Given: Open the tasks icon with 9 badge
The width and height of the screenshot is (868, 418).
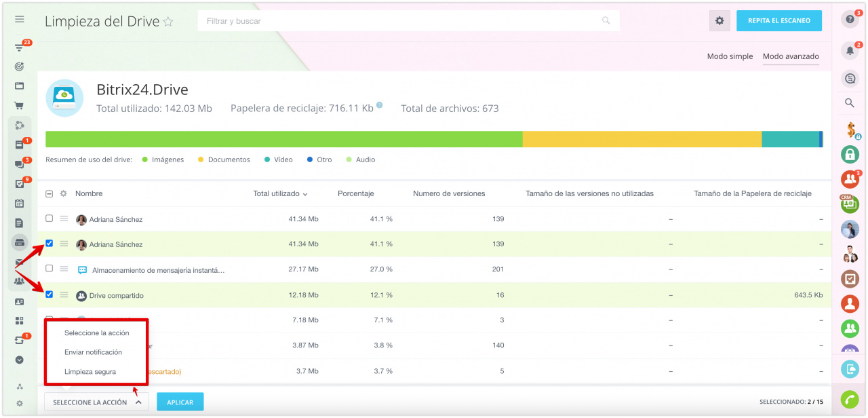Looking at the screenshot, I should pyautogui.click(x=20, y=183).
